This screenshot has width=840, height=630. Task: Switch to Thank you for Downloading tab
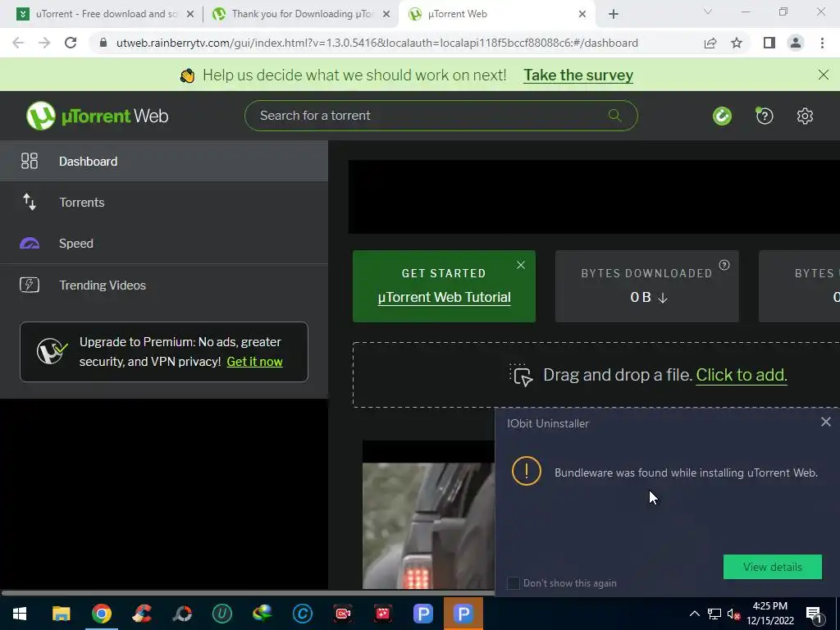302,14
